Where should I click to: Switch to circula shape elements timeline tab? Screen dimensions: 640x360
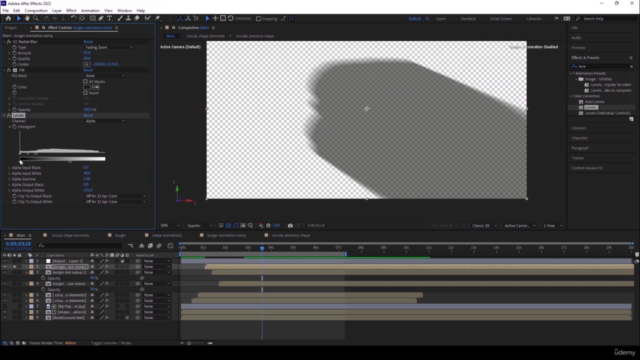(70, 235)
